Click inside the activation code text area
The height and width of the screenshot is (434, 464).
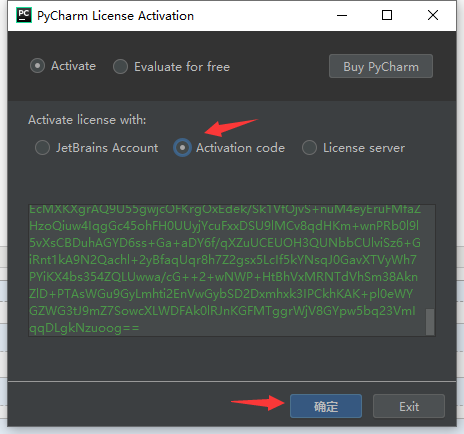(231, 270)
